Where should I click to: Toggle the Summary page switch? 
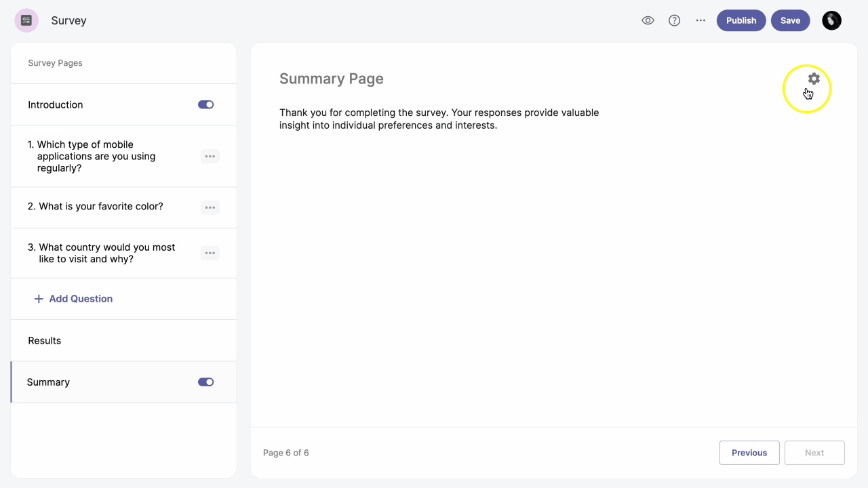tap(205, 382)
